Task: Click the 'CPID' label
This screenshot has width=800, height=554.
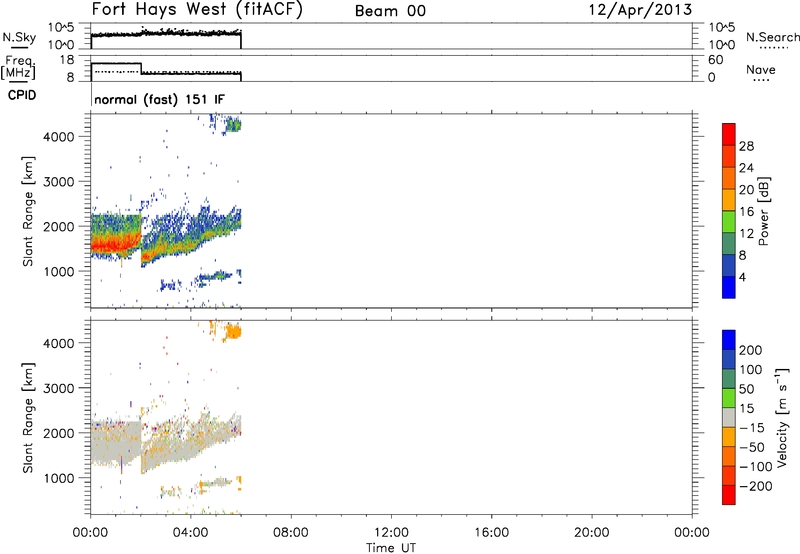Action: pyautogui.click(x=22, y=95)
